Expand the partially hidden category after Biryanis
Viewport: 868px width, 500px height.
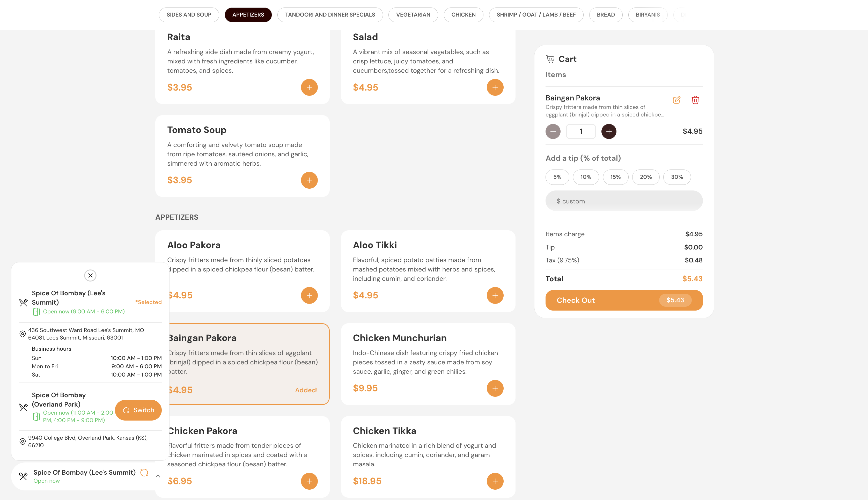coord(682,15)
